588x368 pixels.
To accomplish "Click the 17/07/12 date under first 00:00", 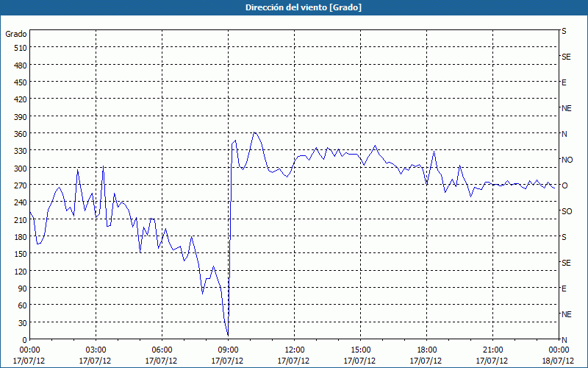I will [29, 361].
